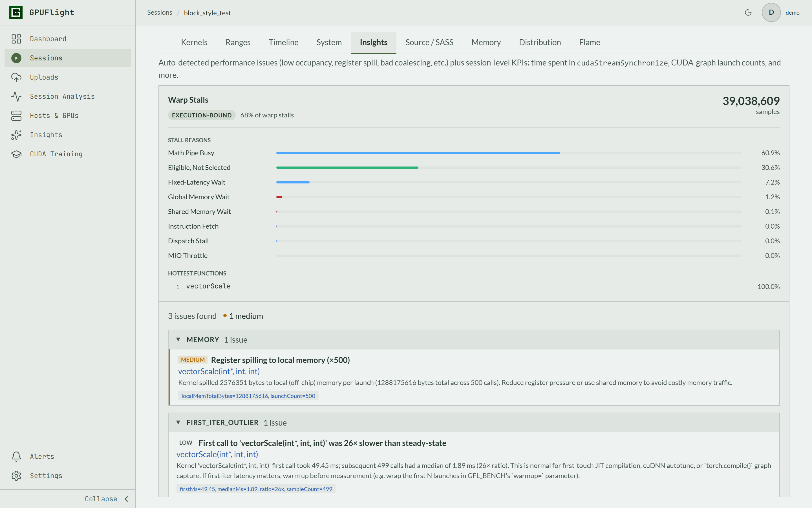Select Session Analysis sidebar label
812x508 pixels.
(x=62, y=97)
